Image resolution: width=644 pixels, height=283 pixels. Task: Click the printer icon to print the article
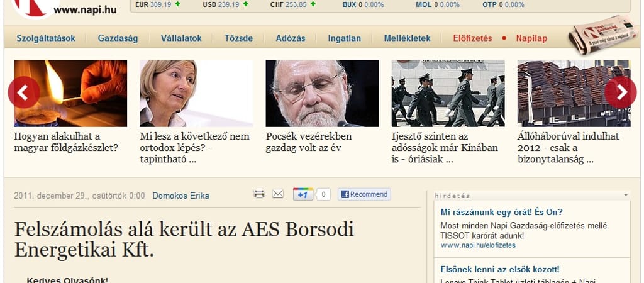coord(259,194)
